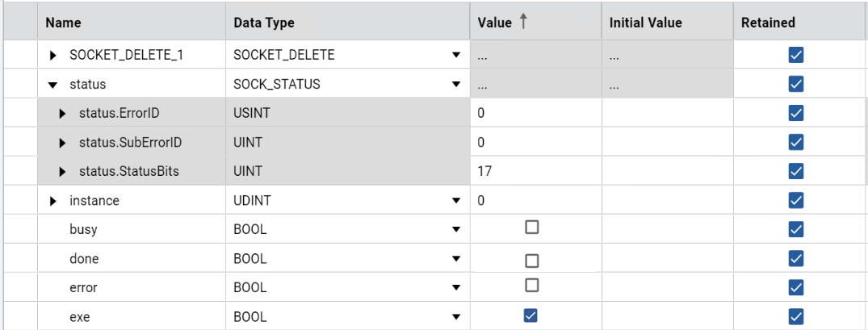Toggle the done value checkbox
The image size is (868, 330).
[531, 260]
